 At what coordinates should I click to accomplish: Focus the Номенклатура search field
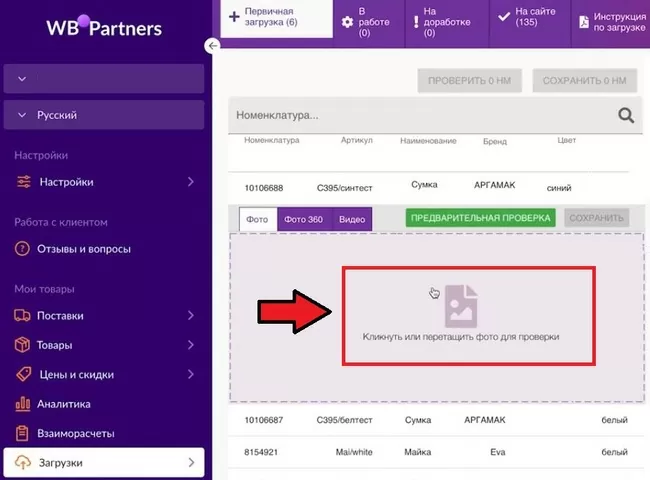[420, 115]
